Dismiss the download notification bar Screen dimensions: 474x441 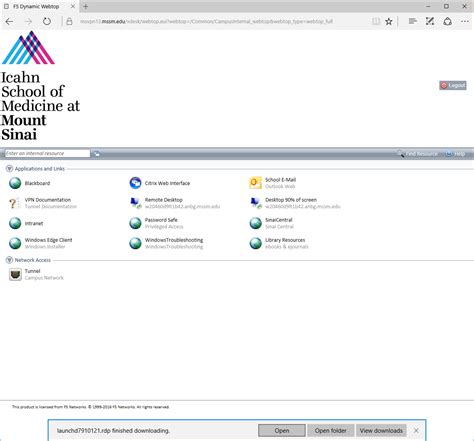416,431
